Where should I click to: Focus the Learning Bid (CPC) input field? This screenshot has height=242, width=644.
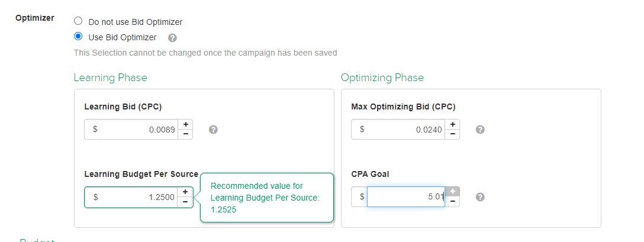(x=139, y=130)
